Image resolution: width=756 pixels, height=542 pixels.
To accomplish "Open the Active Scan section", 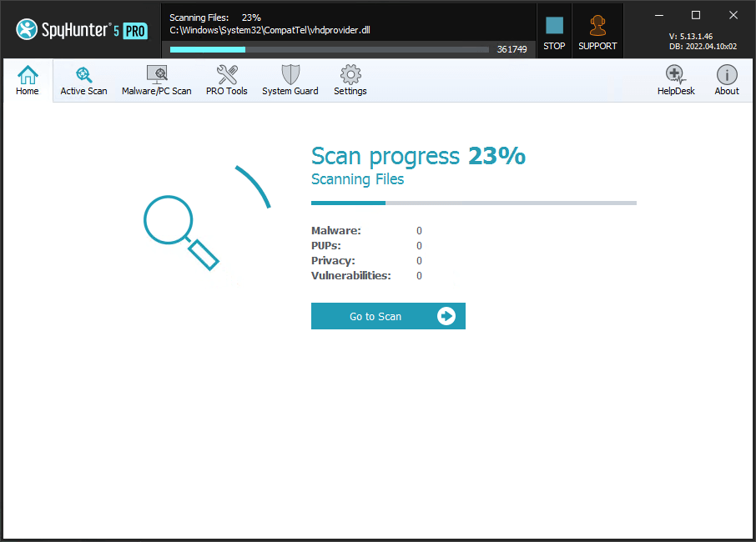I will [83, 80].
